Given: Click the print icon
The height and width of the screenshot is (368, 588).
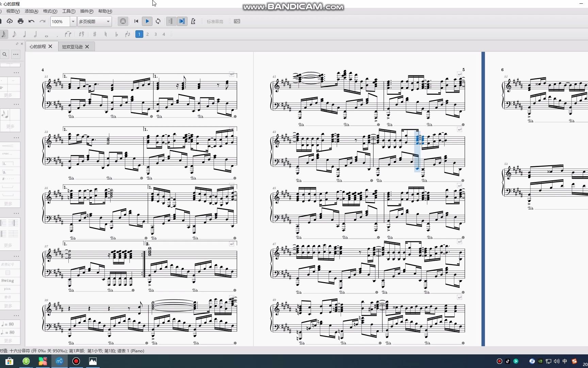Looking at the screenshot, I should (20, 21).
